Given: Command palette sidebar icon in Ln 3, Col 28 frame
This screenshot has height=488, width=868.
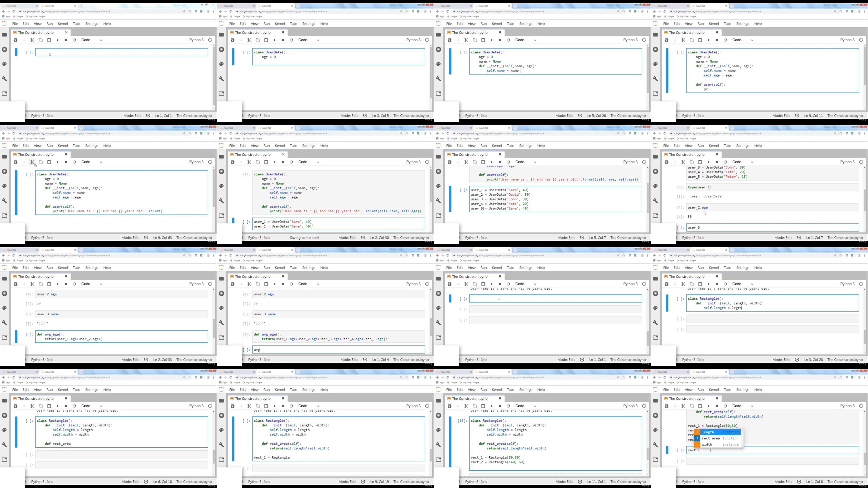Looking at the screenshot, I should click(655, 308).
